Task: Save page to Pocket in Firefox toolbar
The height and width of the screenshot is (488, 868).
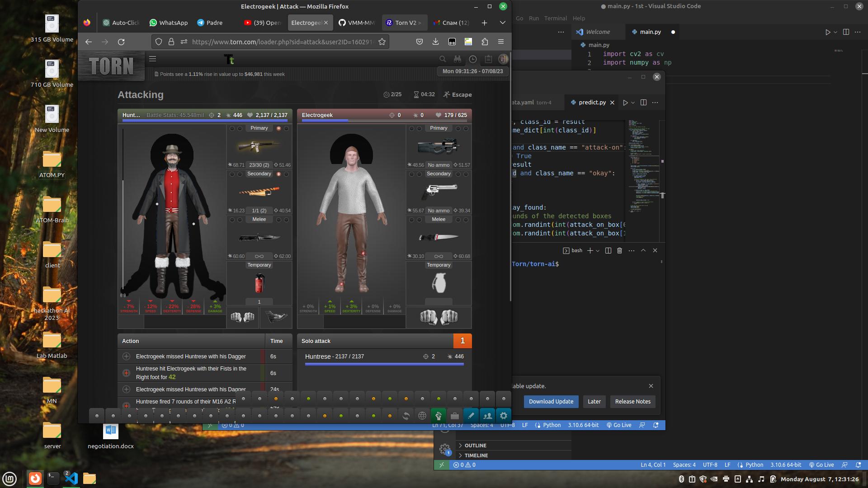Action: [420, 42]
